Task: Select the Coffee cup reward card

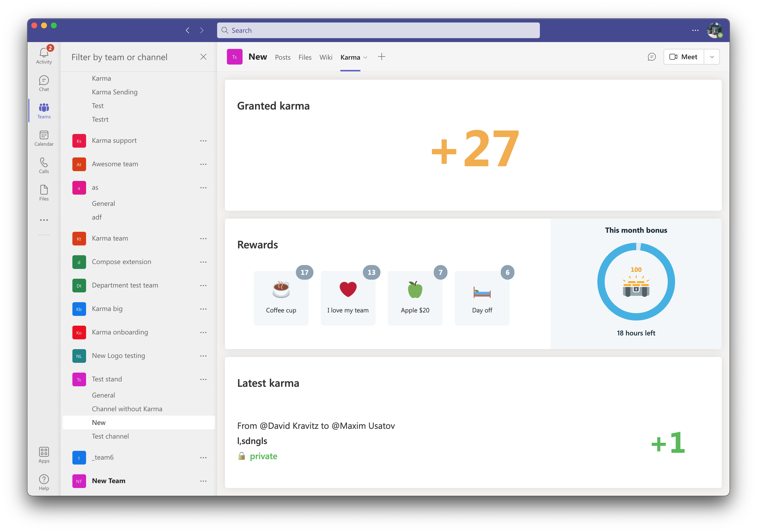Action: (x=281, y=298)
